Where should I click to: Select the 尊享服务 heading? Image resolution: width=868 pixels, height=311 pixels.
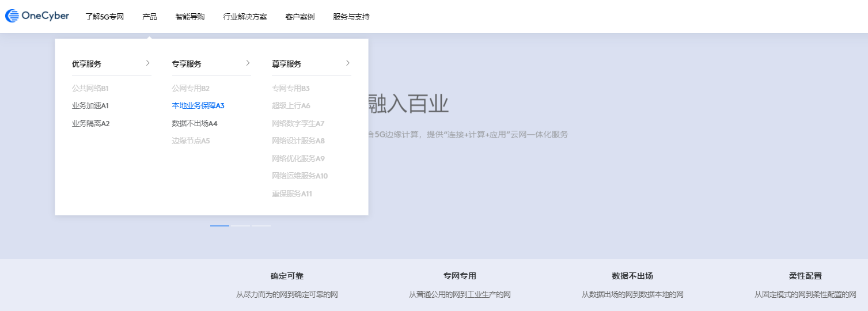click(286, 64)
